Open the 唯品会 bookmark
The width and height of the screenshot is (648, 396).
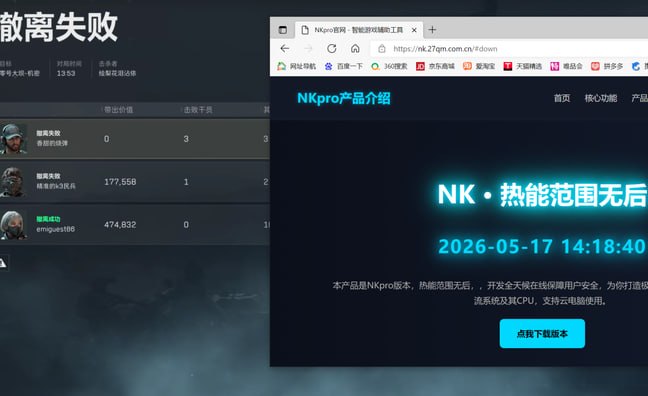(566, 66)
